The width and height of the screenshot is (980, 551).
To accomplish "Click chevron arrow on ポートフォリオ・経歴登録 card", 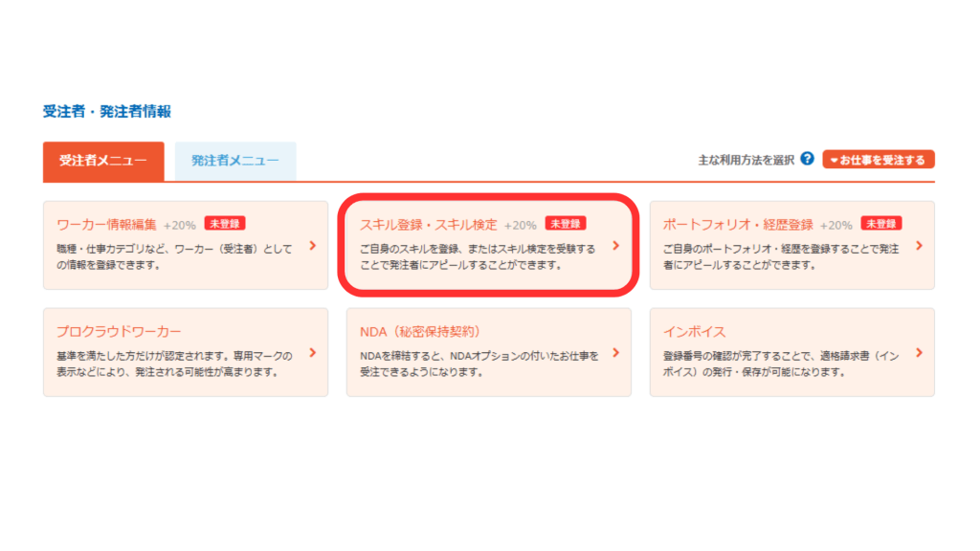I will click(919, 246).
